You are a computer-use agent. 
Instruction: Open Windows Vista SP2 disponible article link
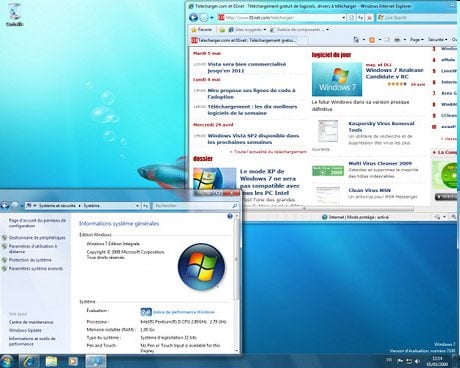[x=253, y=139]
